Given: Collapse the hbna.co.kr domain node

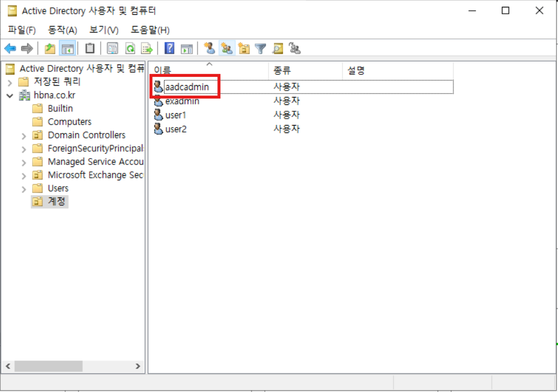Looking at the screenshot, I should coord(10,96).
